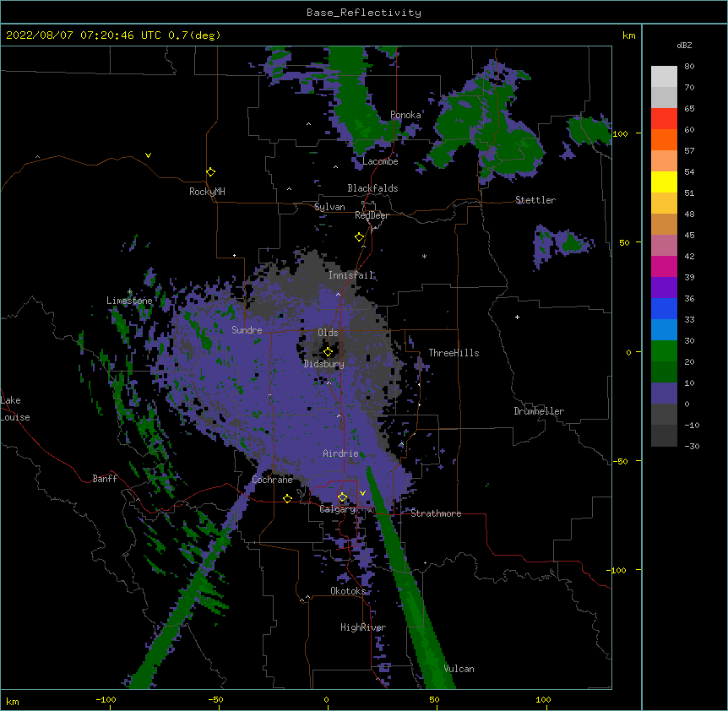Select the RedDeer city label
Viewport: 728px width, 711px height.
pyautogui.click(x=372, y=215)
